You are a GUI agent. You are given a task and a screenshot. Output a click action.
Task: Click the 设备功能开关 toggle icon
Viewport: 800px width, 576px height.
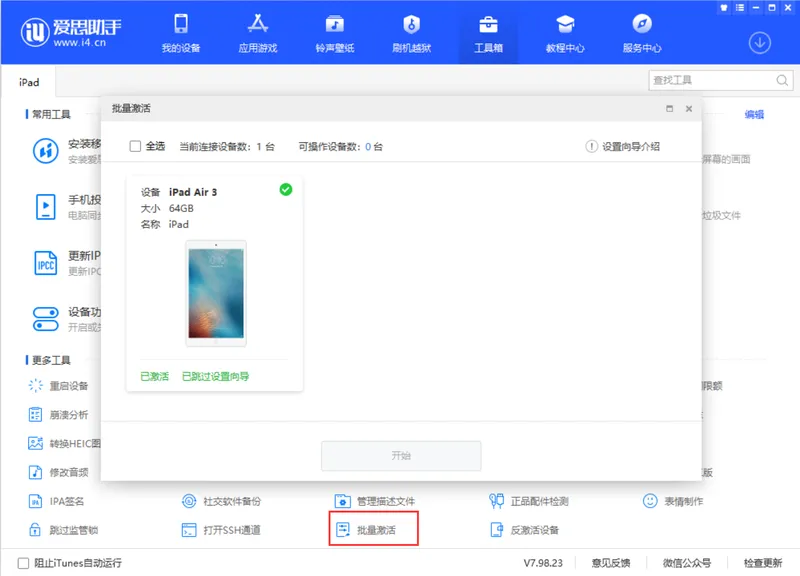tap(46, 319)
